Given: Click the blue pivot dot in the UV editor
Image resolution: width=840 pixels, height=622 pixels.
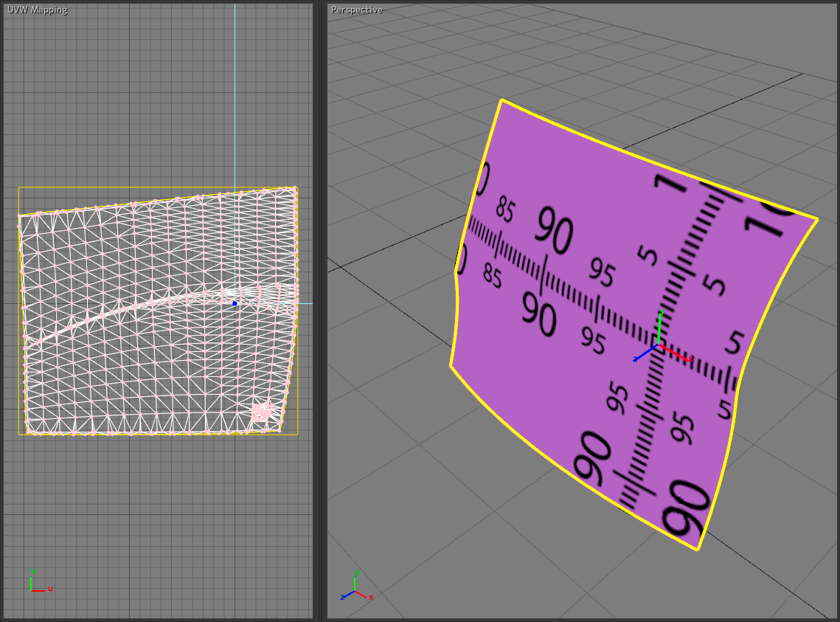Looking at the screenshot, I should point(235,303).
